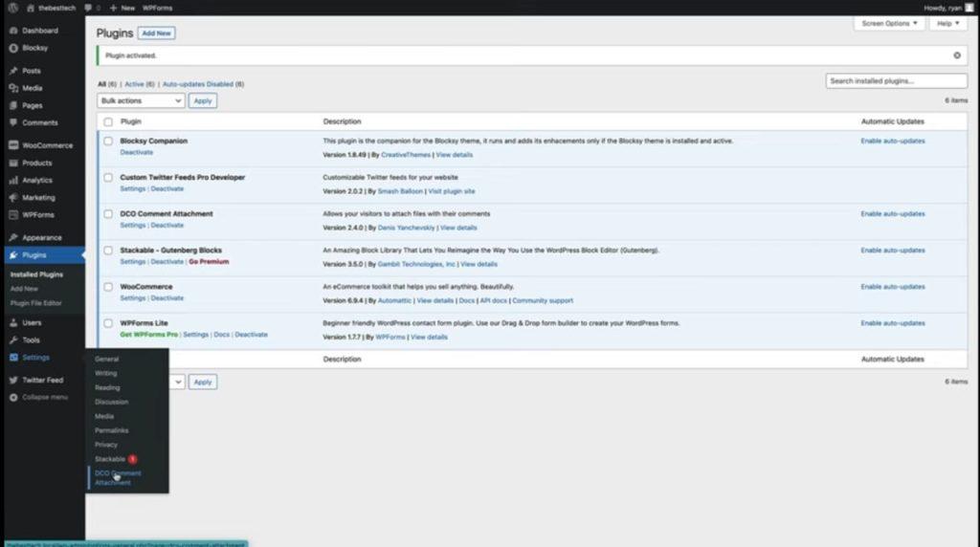This screenshot has width=980, height=547.
Task: Open Add New under Plugins submenu
Action: pyautogui.click(x=24, y=289)
